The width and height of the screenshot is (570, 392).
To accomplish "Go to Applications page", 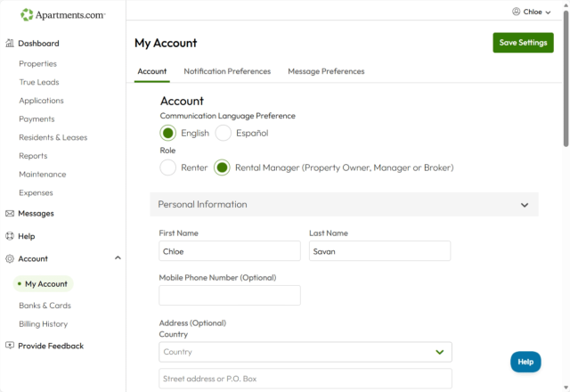I will [42, 101].
